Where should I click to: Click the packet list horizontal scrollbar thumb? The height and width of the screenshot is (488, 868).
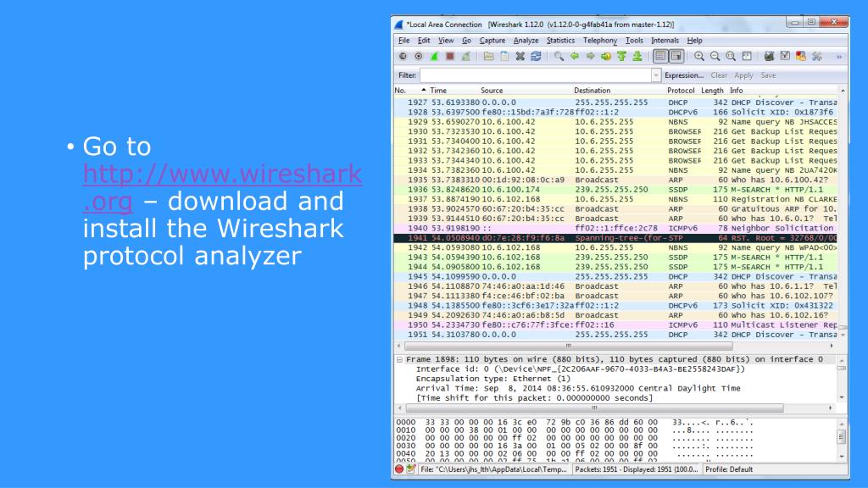pos(569,346)
